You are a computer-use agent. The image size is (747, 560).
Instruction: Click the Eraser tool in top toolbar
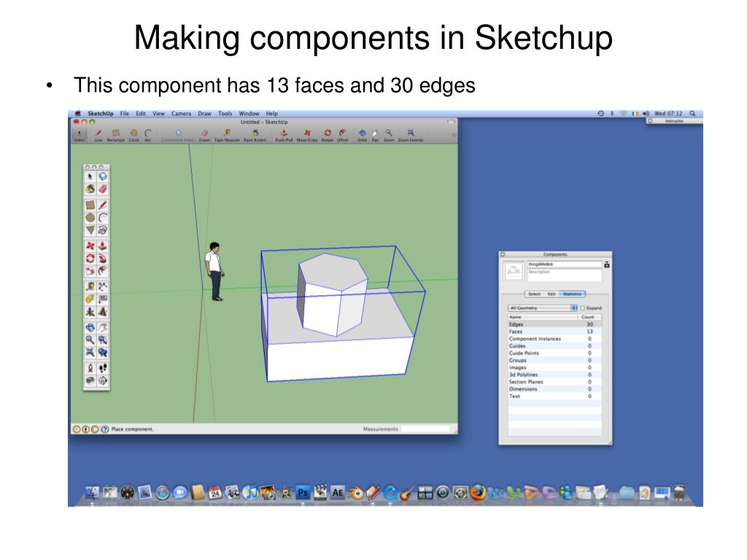pos(204,135)
